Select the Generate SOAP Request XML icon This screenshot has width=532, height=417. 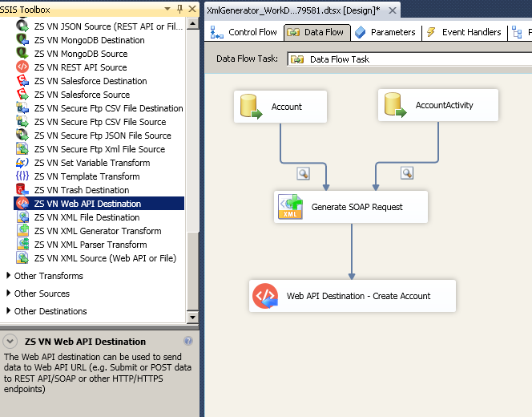pos(290,207)
